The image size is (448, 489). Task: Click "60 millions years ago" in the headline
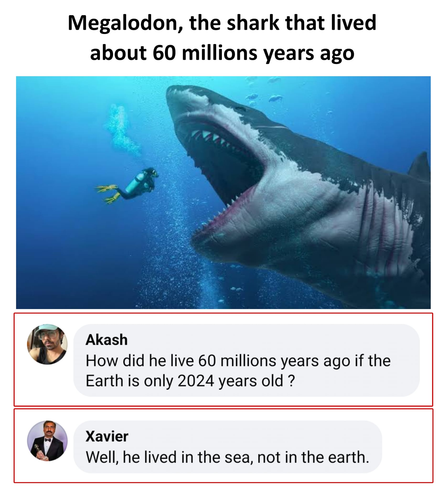point(253,53)
